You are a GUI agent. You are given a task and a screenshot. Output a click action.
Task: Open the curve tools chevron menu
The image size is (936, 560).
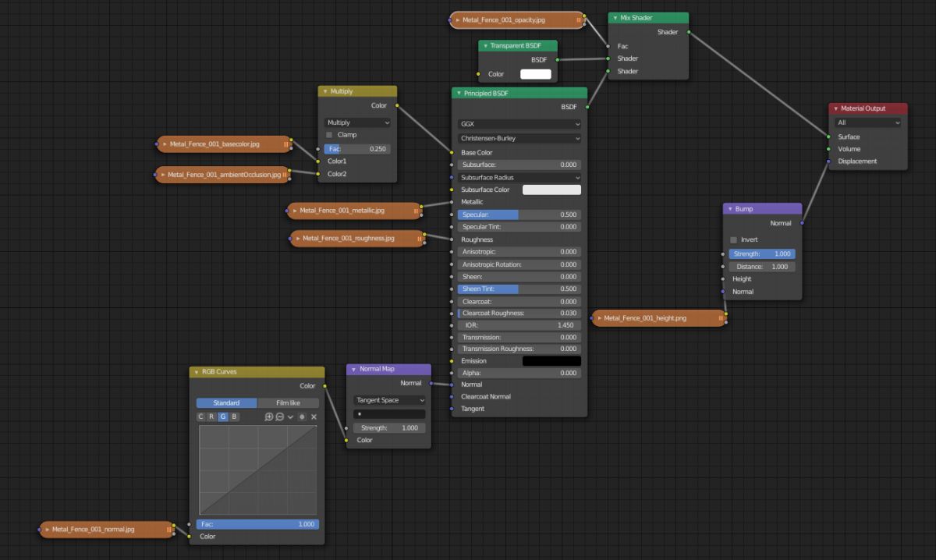click(290, 416)
